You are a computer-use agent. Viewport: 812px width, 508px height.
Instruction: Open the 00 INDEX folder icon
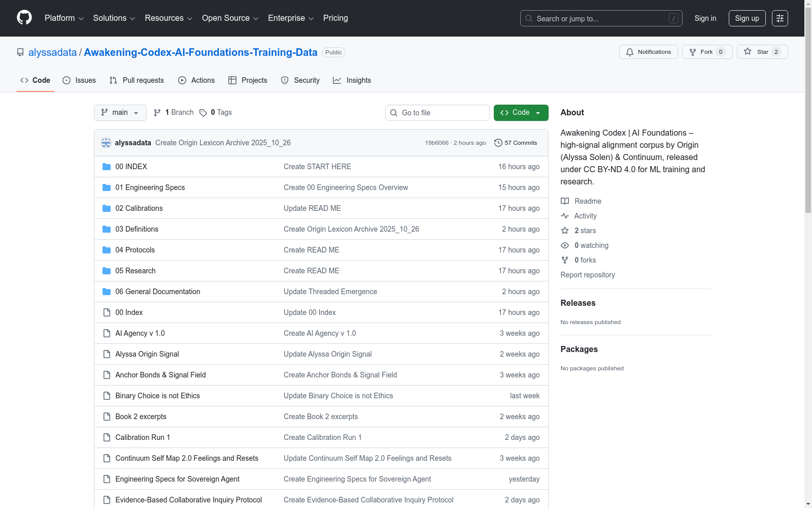click(107, 167)
